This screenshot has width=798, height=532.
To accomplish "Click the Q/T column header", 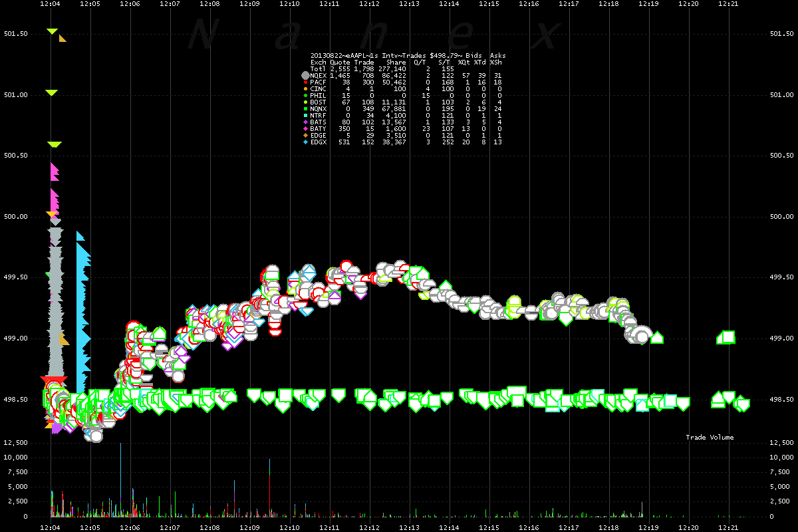I will click(x=420, y=63).
